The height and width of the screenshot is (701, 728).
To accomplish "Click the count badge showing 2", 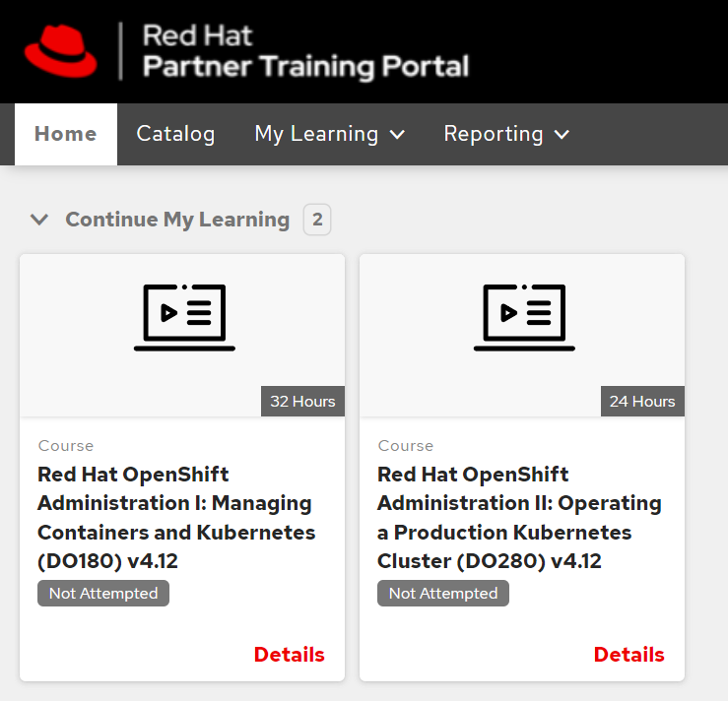I will [317, 220].
